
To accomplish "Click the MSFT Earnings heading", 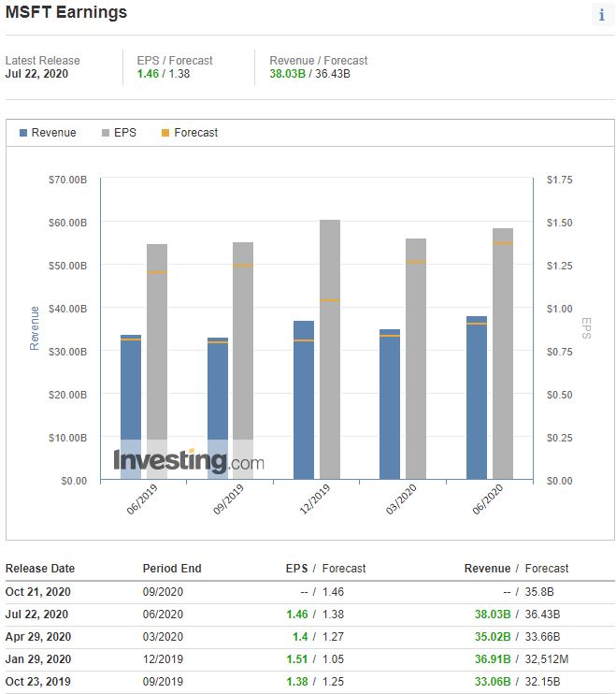I will pyautogui.click(x=66, y=12).
